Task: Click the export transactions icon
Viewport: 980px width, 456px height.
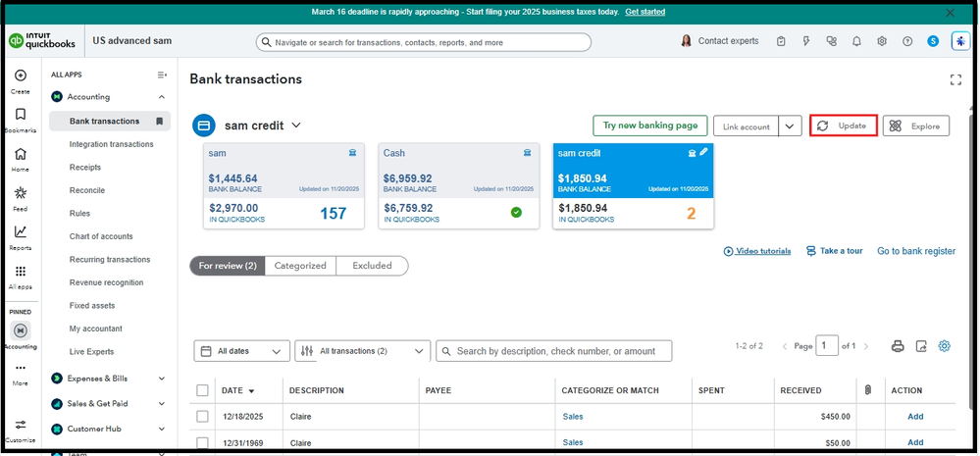Action: pos(921,346)
